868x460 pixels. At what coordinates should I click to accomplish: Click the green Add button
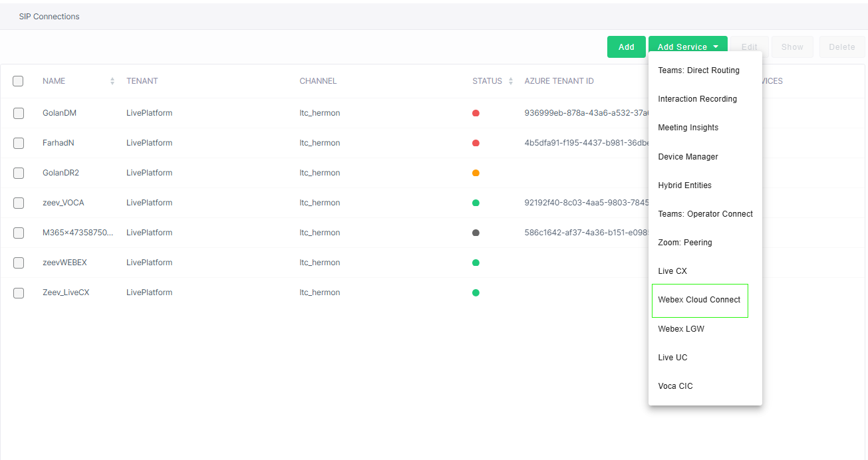[x=626, y=47]
